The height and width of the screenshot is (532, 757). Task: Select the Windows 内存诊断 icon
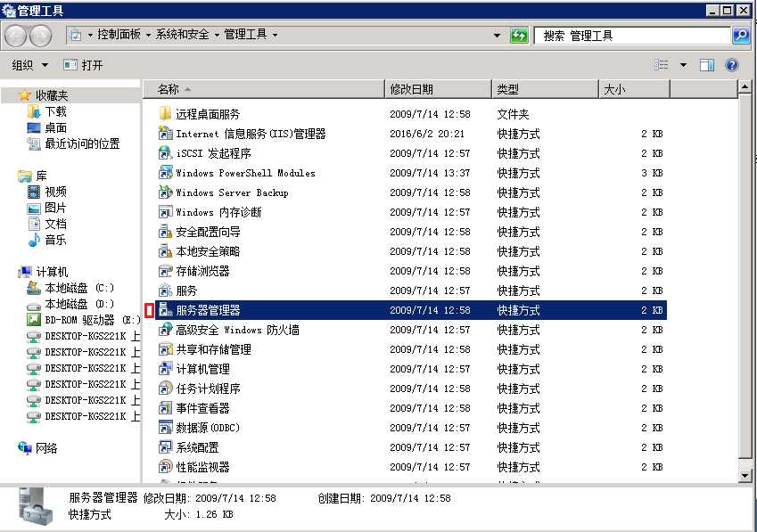pyautogui.click(x=165, y=212)
